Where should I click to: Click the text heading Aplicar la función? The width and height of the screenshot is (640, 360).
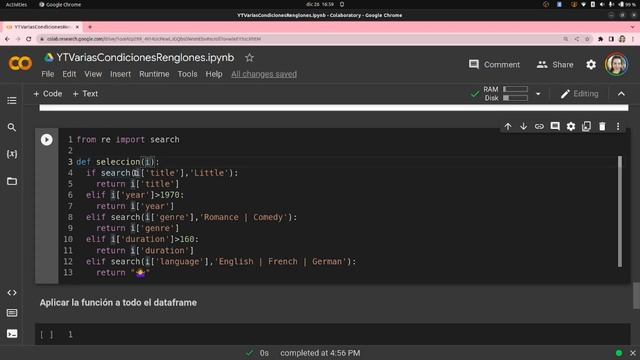118,302
